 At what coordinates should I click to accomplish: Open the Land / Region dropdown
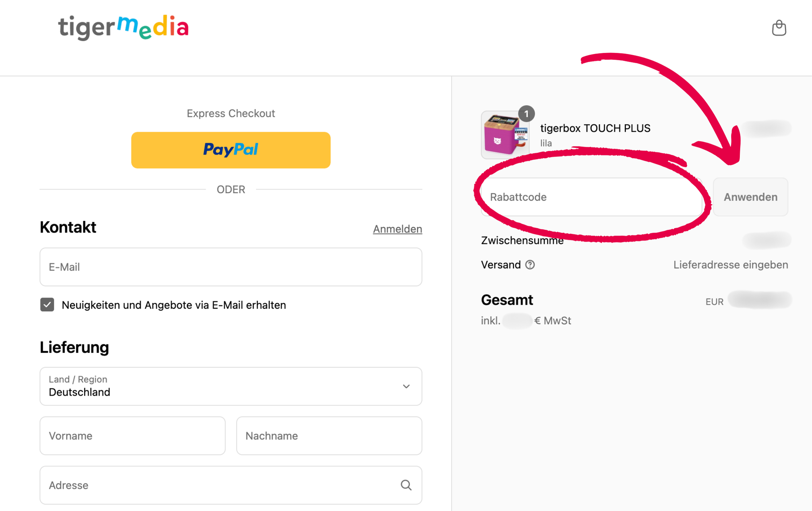[x=231, y=386]
